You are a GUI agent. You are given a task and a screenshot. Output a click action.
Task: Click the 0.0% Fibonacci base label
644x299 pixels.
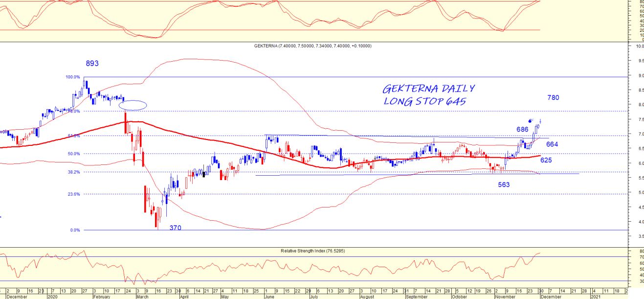point(75,230)
